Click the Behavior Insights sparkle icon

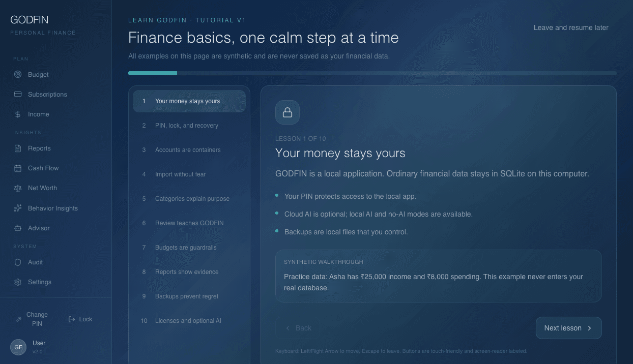coord(18,208)
